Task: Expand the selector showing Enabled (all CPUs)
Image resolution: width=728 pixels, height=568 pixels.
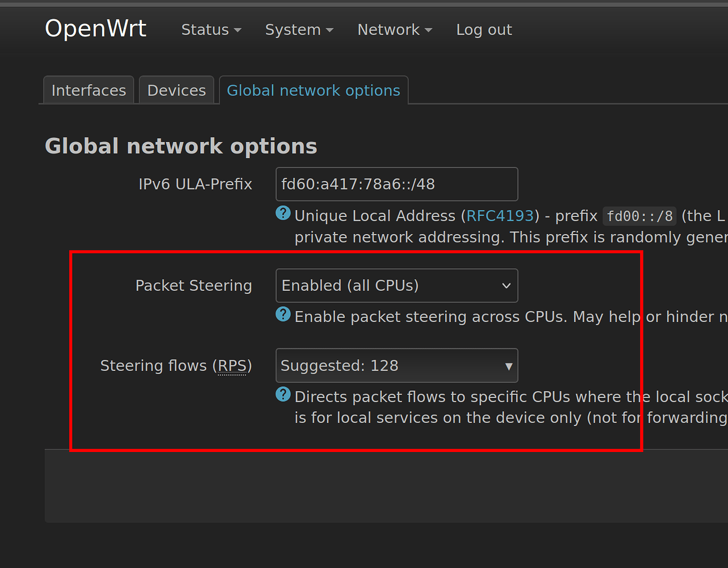Action: pyautogui.click(x=396, y=285)
